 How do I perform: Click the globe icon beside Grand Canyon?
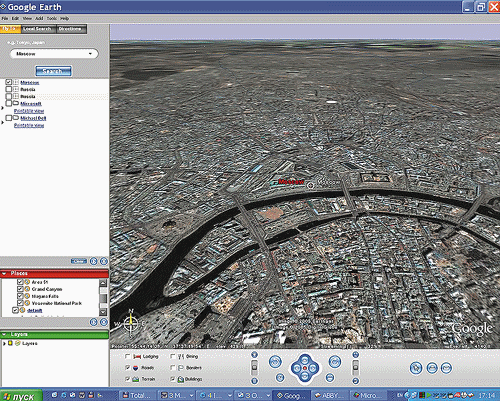click(27, 289)
